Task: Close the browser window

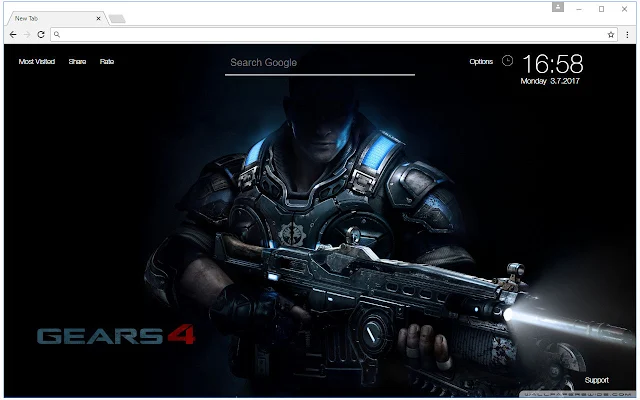Action: [x=624, y=9]
